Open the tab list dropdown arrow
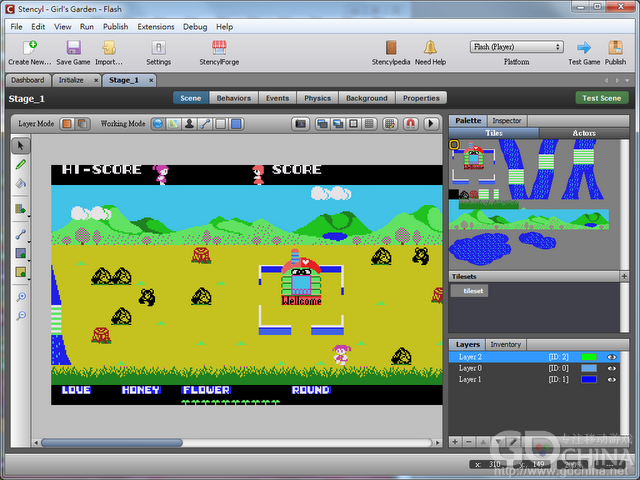The image size is (640, 480). (x=627, y=80)
